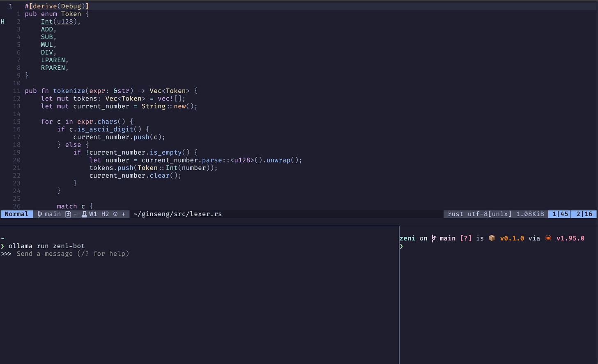Click the main branch name in the statusline
This screenshot has width=598, height=364.
coord(53,214)
